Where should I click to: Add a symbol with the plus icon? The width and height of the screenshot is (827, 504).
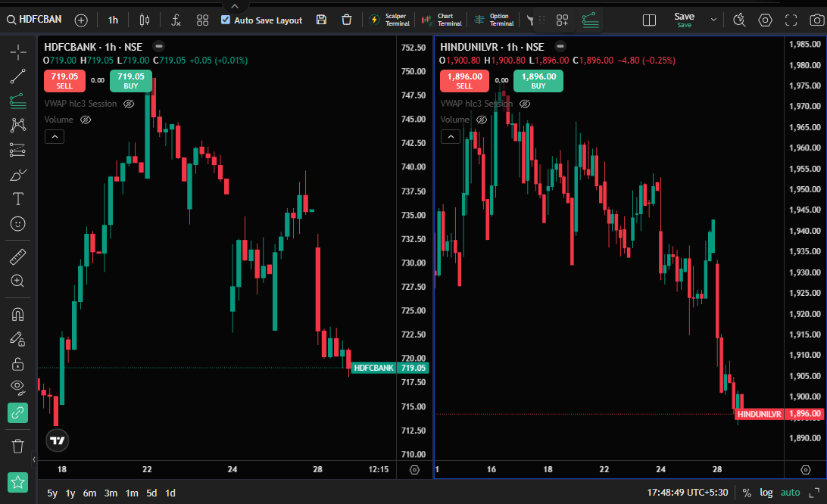(x=81, y=20)
